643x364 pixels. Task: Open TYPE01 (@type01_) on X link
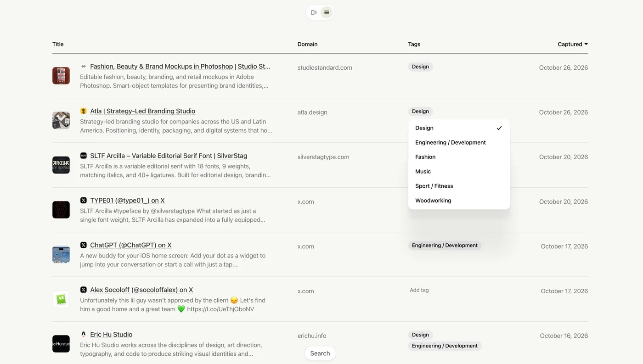point(127,201)
